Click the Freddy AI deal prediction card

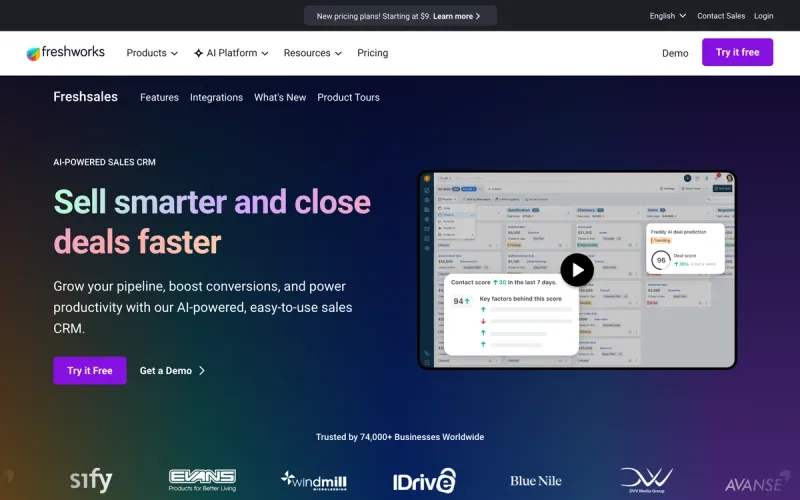685,249
